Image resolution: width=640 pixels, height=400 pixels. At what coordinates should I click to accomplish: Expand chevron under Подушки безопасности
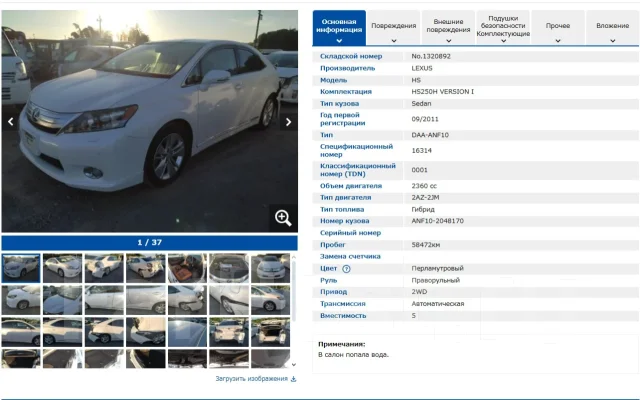pyautogui.click(x=503, y=40)
